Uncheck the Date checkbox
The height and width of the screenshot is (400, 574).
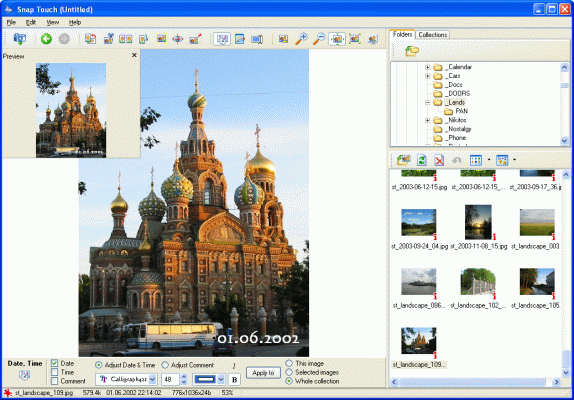tap(55, 363)
